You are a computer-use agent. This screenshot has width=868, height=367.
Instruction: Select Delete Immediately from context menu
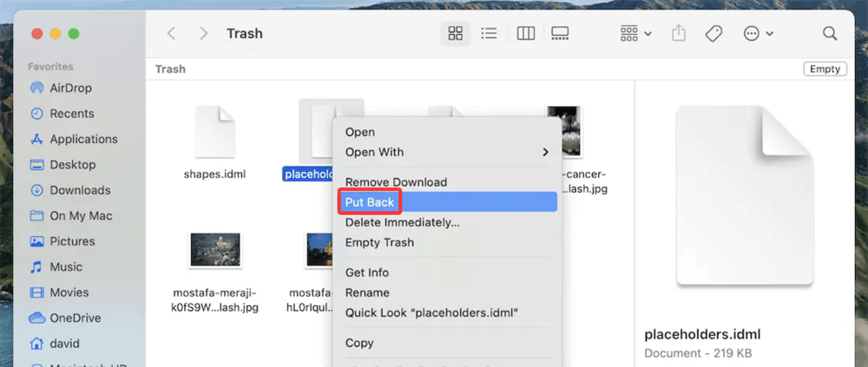pyautogui.click(x=402, y=222)
